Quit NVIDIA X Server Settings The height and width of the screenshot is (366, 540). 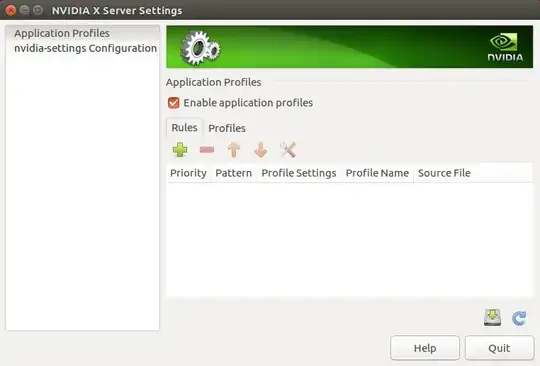tap(499, 348)
